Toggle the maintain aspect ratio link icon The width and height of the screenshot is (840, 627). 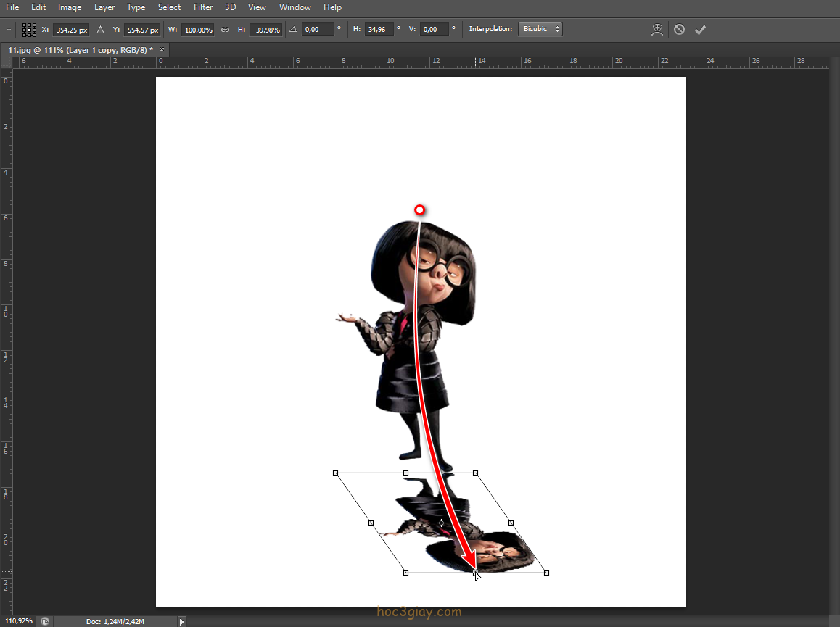click(225, 30)
